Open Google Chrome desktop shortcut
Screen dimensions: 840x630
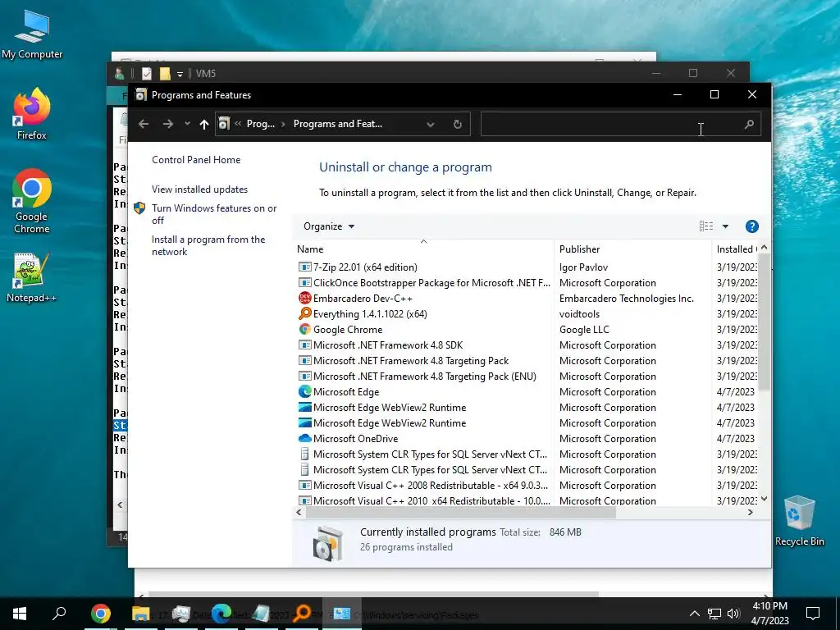tap(32, 202)
